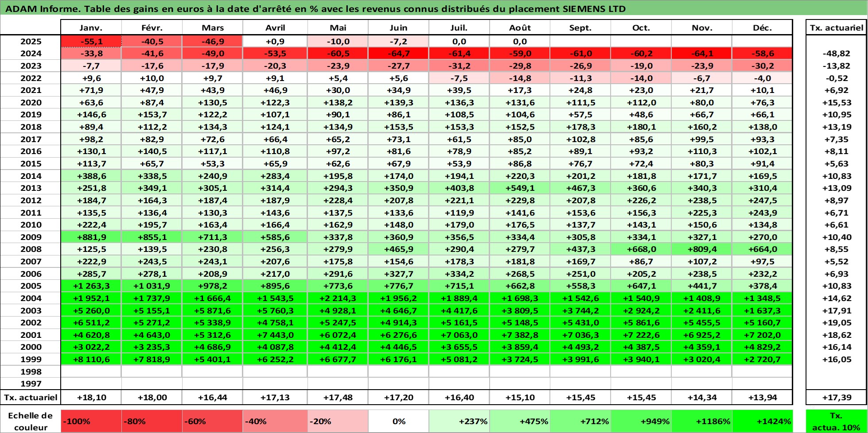Click the +1424% color scale swatch
This screenshot has height=433, width=868.
click(762, 421)
